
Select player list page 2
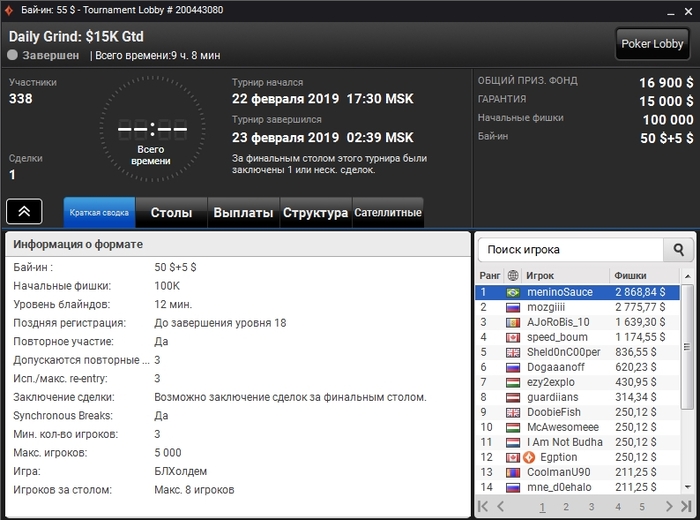(x=566, y=507)
